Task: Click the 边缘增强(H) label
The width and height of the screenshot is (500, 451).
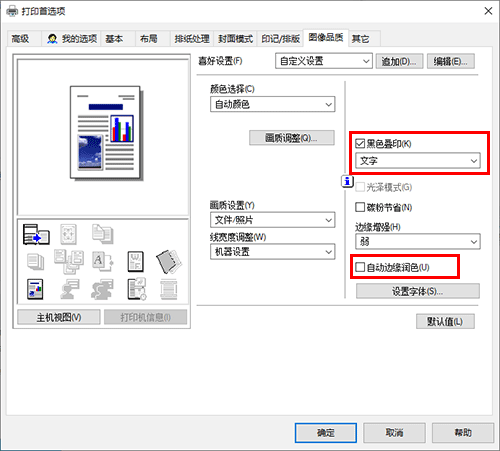Action: [378, 227]
